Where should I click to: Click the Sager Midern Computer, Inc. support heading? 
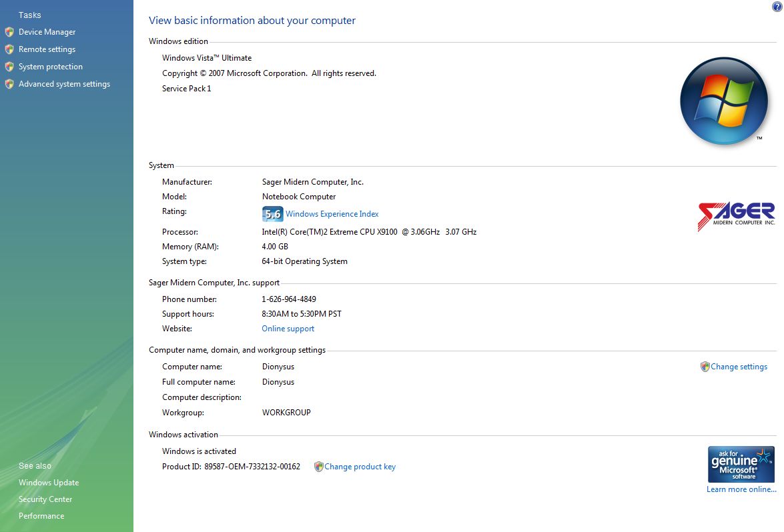tap(214, 283)
